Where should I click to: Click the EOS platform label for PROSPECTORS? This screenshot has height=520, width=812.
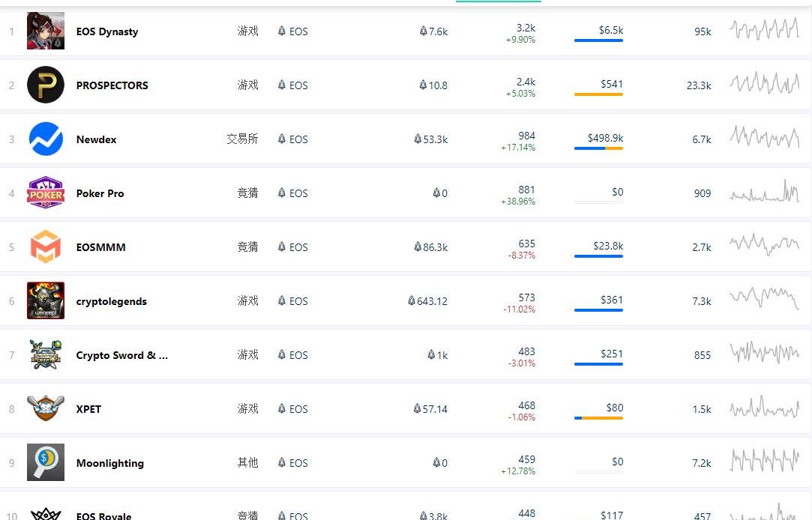[x=293, y=85]
